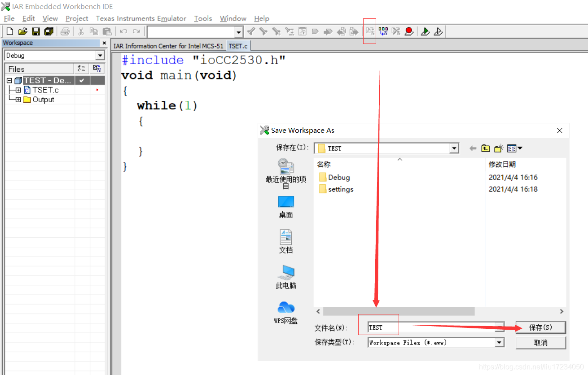Click the configuration column header icon

(97, 69)
